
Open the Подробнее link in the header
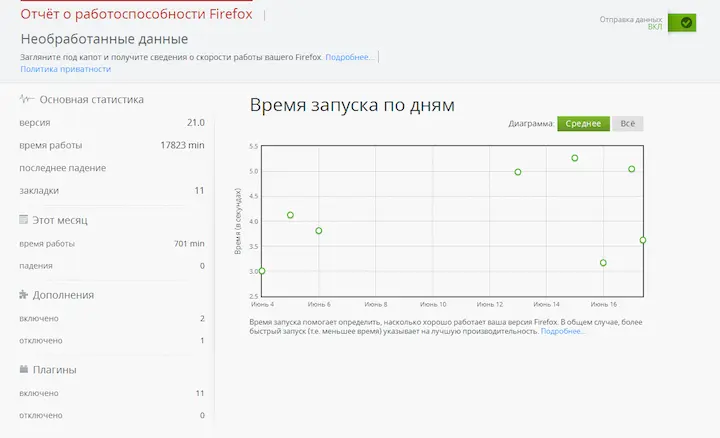point(349,57)
